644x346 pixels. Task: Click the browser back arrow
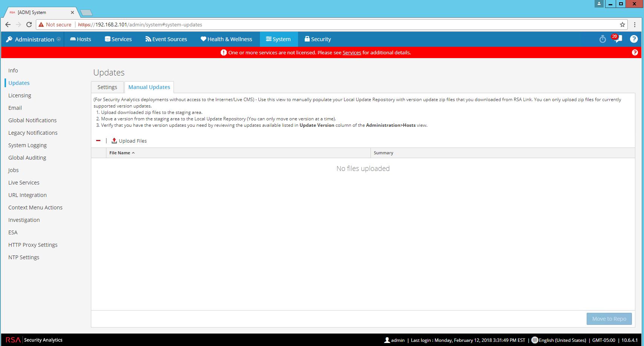pos(8,25)
